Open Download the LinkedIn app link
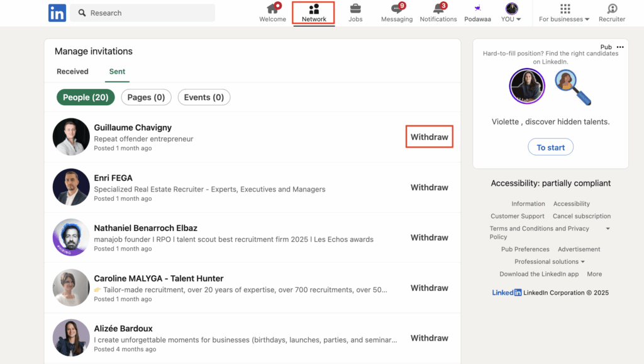 [539, 274]
